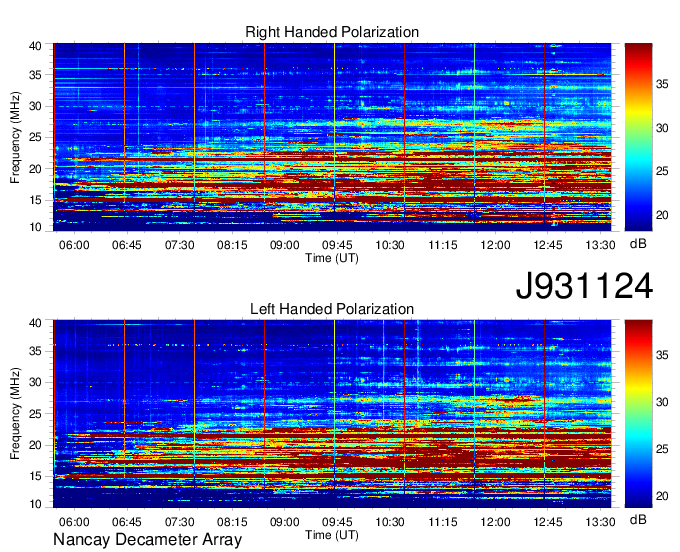
Task: Click the 'Left Handed Polarization' plot title
Action: click(x=332, y=309)
